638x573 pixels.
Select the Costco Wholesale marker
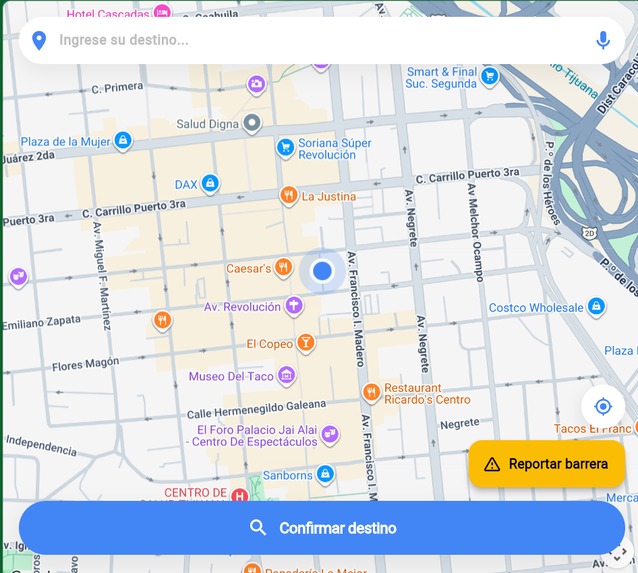click(596, 306)
